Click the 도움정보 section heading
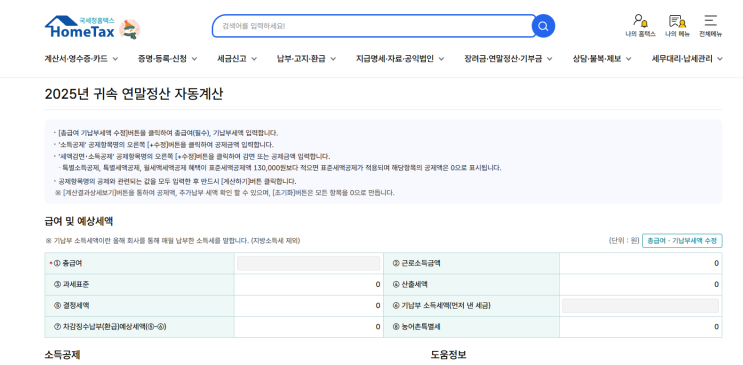Screen dimensions: 743x365 [448, 355]
